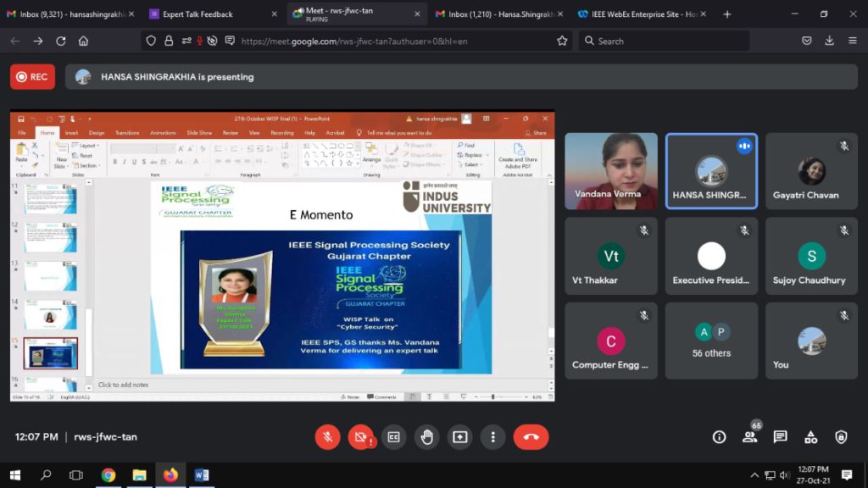
Task: Reload the current page
Action: click(61, 41)
